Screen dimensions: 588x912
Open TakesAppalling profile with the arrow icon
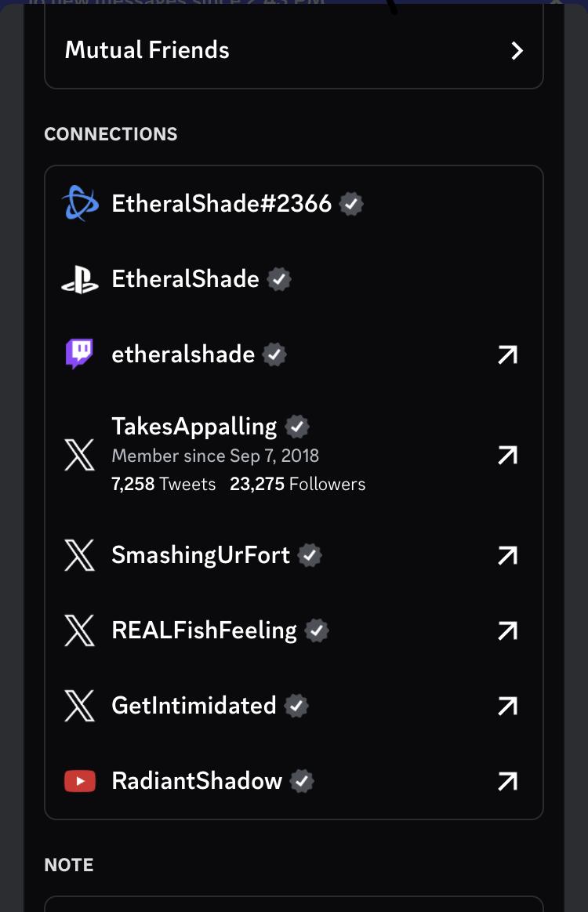508,456
